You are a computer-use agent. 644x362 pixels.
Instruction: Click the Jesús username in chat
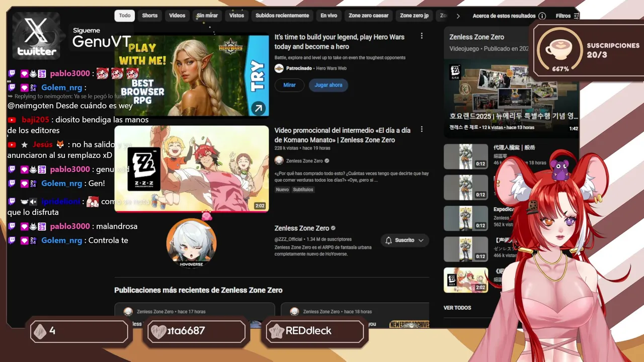43,144
